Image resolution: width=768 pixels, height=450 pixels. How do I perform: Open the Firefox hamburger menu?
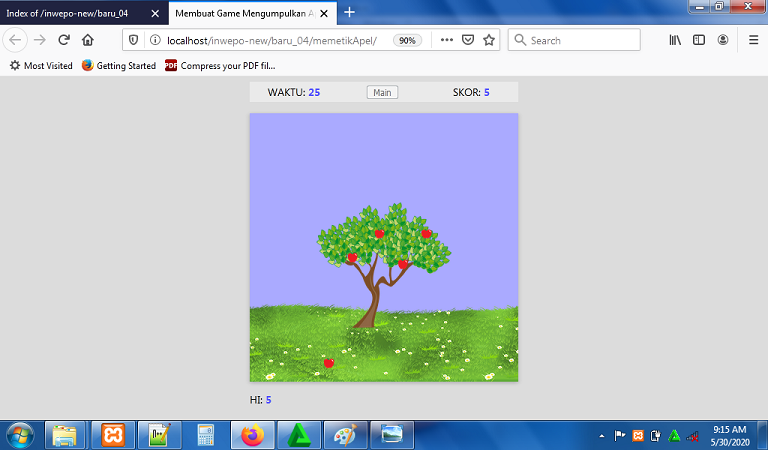(x=754, y=40)
